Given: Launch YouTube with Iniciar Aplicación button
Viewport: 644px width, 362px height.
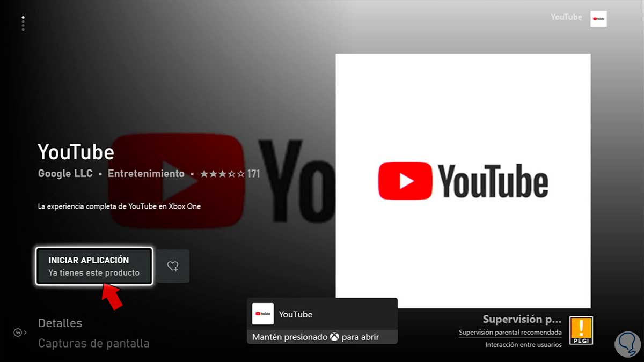Looking at the screenshot, I should point(94,266).
